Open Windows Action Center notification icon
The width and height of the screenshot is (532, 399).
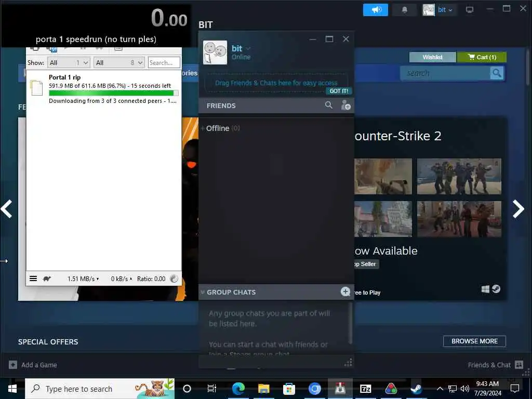pyautogui.click(x=515, y=389)
